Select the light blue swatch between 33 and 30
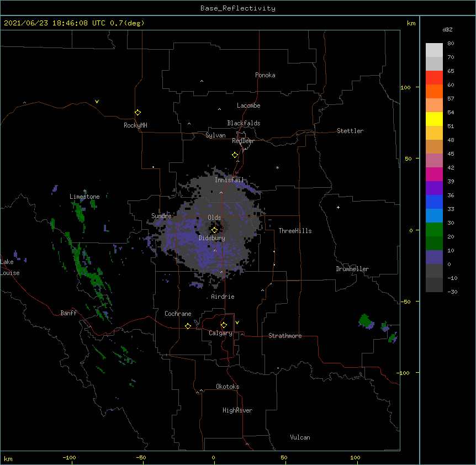 [434, 216]
